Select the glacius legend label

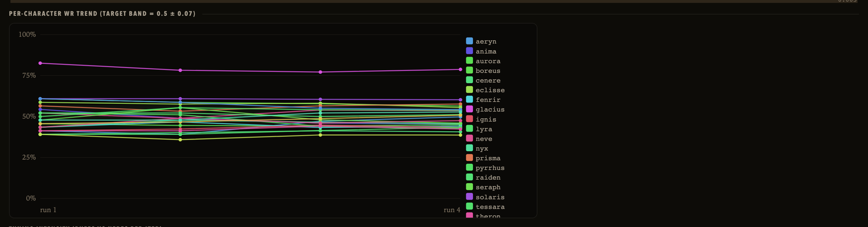click(x=490, y=110)
